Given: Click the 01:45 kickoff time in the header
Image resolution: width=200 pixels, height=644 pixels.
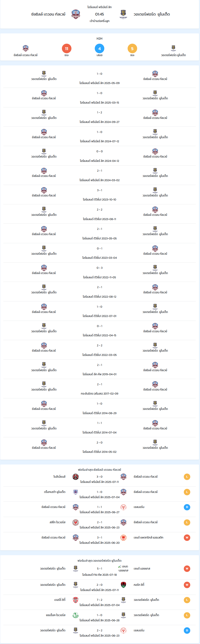Looking at the screenshot, I should click(x=100, y=14).
